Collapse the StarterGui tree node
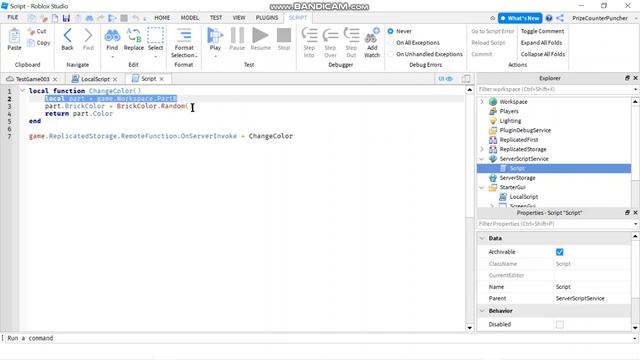 click(482, 187)
